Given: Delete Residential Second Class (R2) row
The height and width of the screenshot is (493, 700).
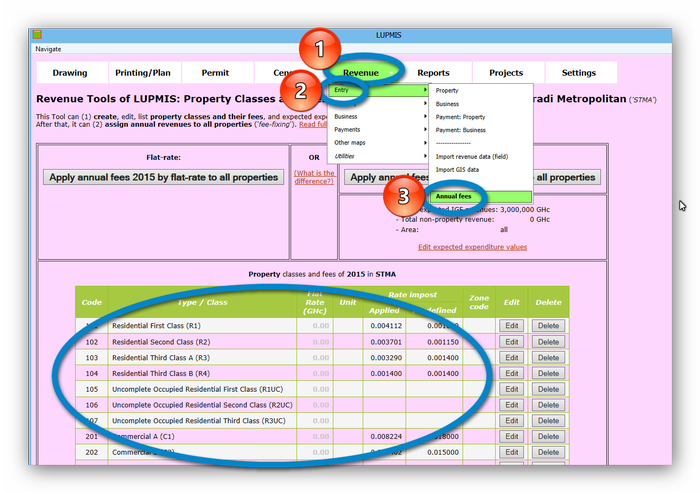Looking at the screenshot, I should (548, 342).
